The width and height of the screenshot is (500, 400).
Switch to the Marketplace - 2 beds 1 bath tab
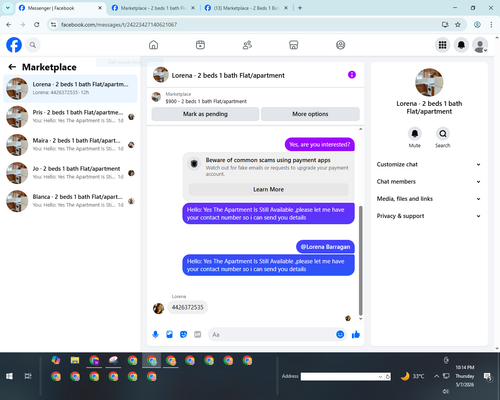click(x=153, y=8)
